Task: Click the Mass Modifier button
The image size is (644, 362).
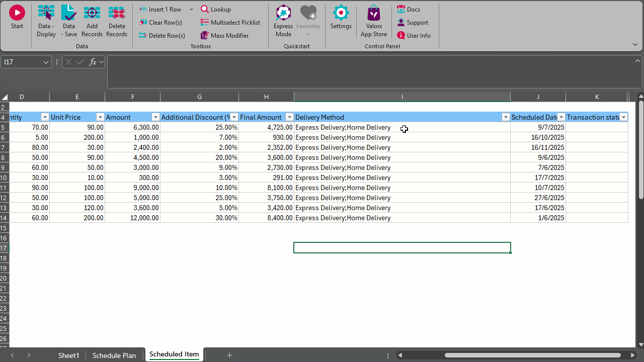Action: (x=224, y=36)
